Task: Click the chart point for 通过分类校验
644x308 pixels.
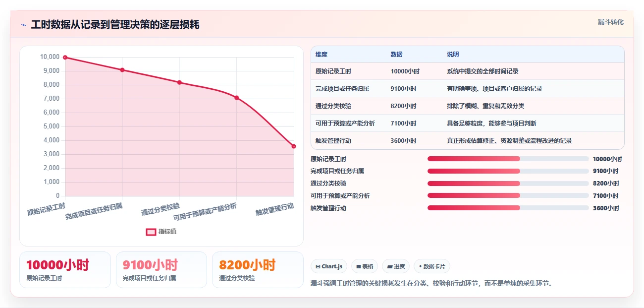Action: 179,82
